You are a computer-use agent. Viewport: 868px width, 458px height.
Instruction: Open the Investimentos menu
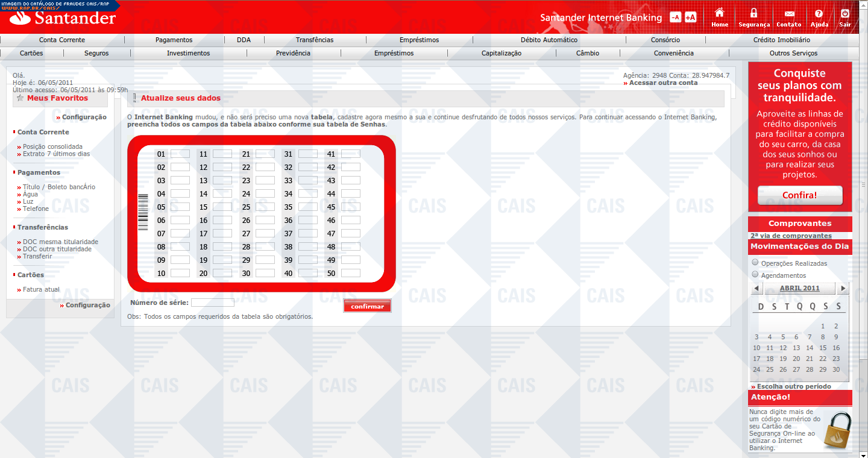click(188, 53)
